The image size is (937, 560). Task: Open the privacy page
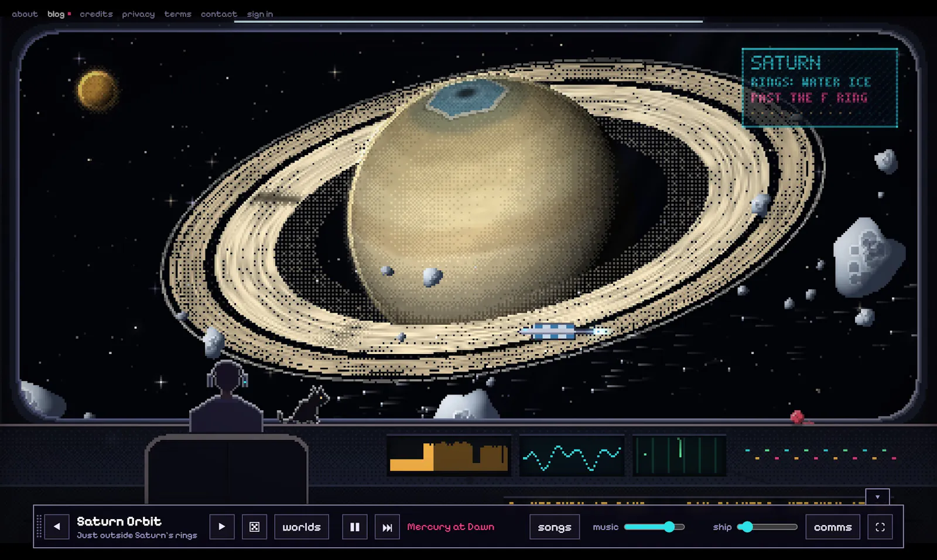tap(138, 14)
